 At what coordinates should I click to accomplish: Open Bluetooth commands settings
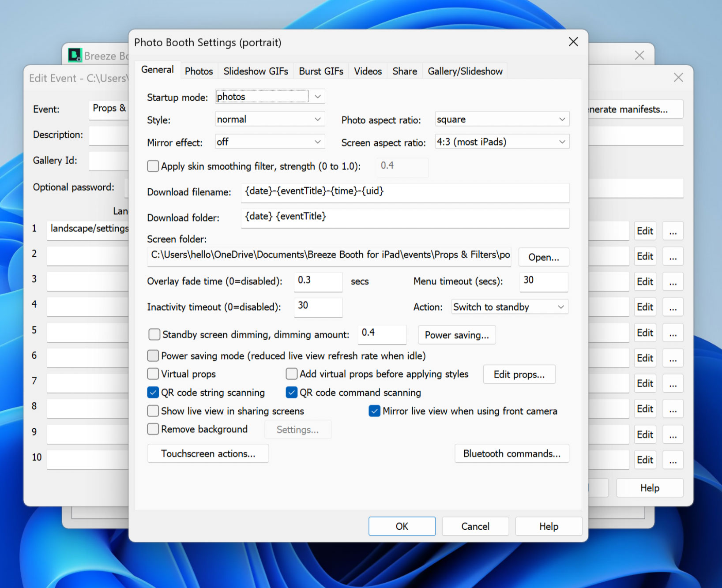[x=511, y=454]
